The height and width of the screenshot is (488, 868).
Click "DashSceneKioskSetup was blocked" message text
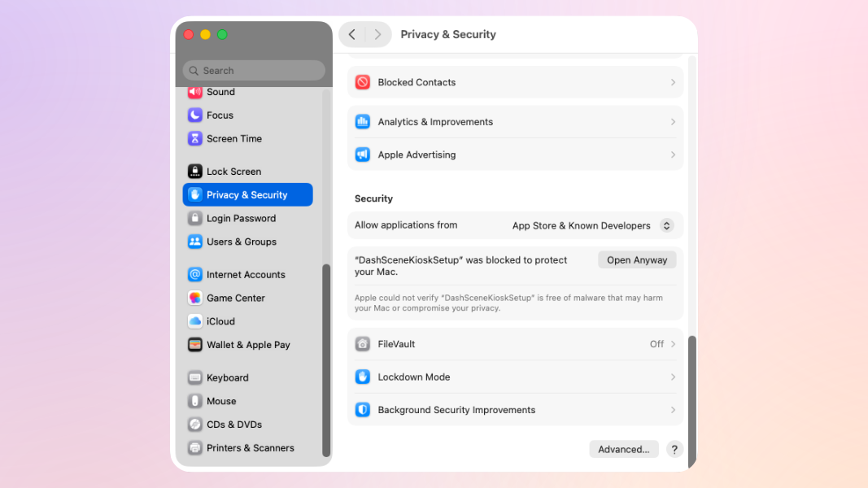[461, 266]
